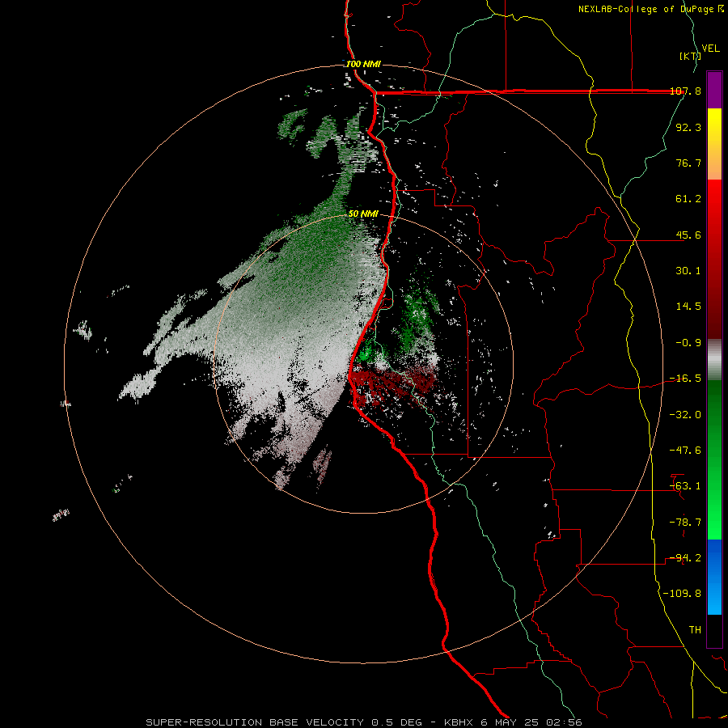Click the -78.7 legend value
The height and width of the screenshot is (728, 728).
point(685,523)
